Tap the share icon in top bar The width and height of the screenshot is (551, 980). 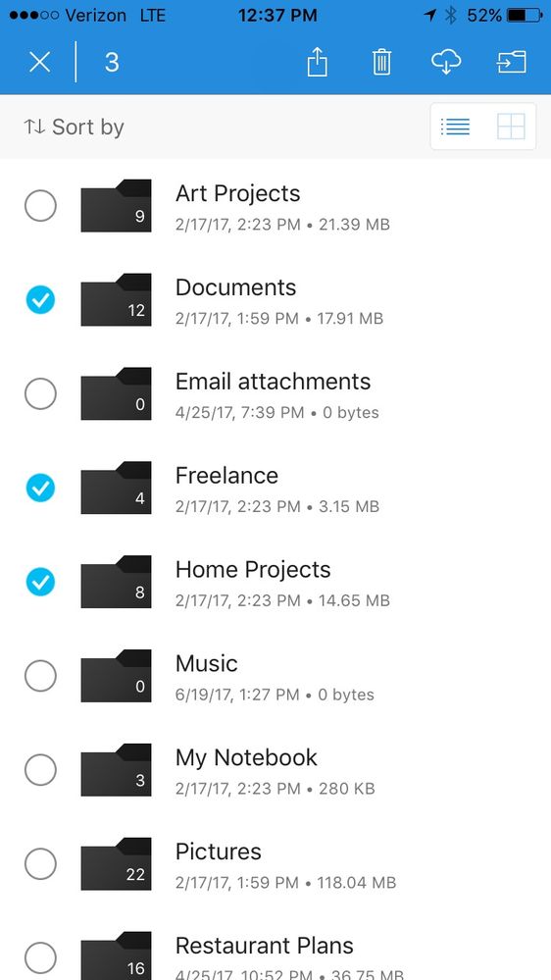(x=318, y=63)
